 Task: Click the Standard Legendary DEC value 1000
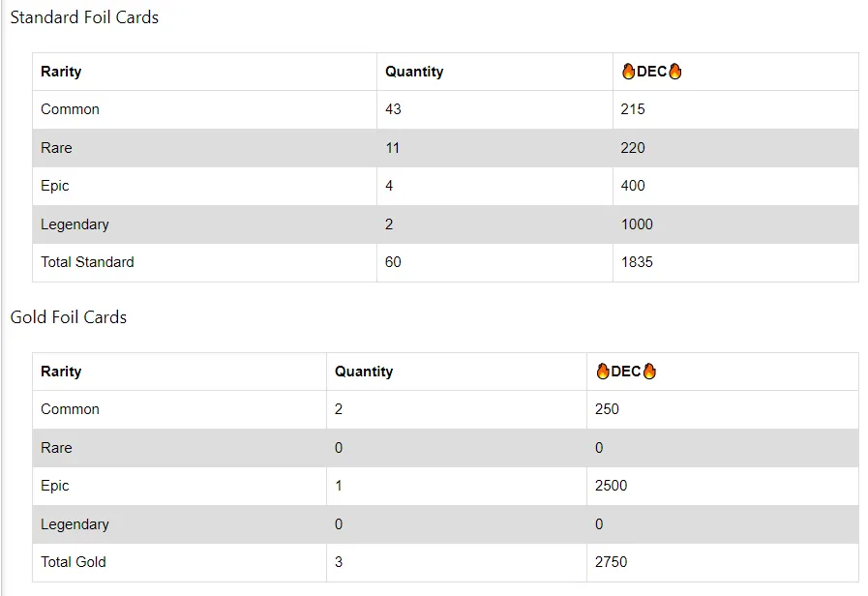tap(637, 224)
